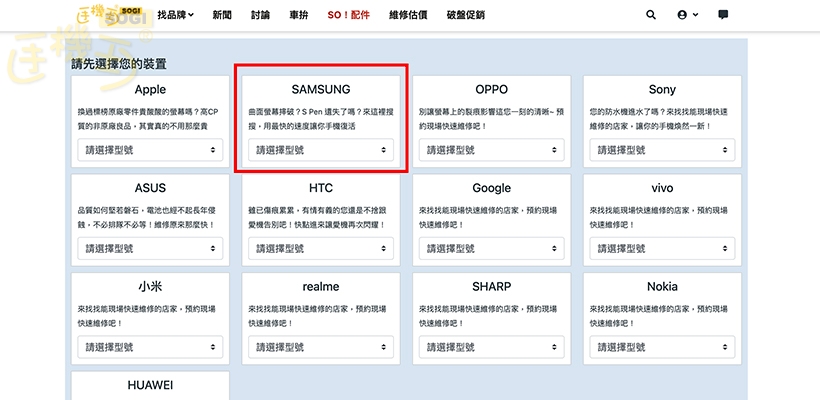
Task: Open the ASUS model select dropdown
Action: [x=150, y=249]
